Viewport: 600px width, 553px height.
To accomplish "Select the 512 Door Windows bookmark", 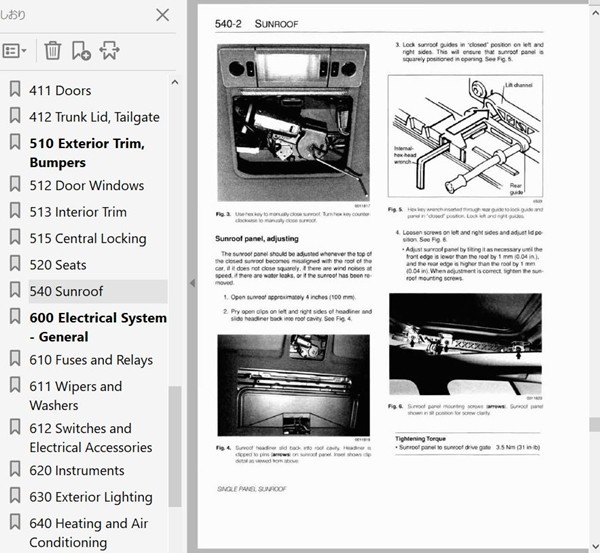I will 86,186.
